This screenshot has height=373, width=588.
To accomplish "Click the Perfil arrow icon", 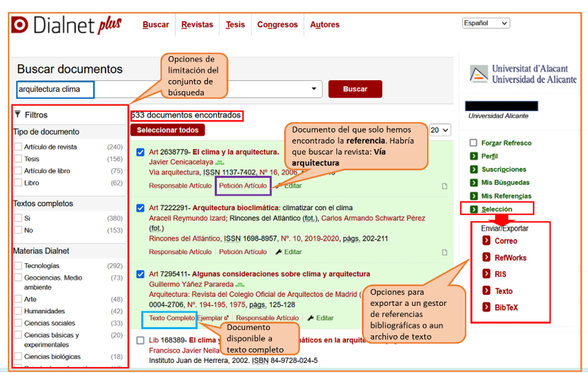I will click(x=473, y=156).
